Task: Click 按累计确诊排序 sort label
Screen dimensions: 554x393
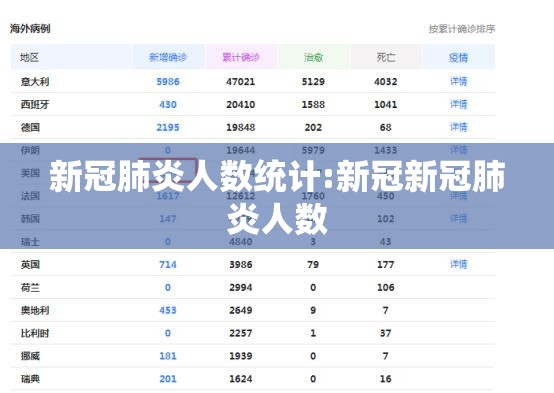Action: click(462, 29)
